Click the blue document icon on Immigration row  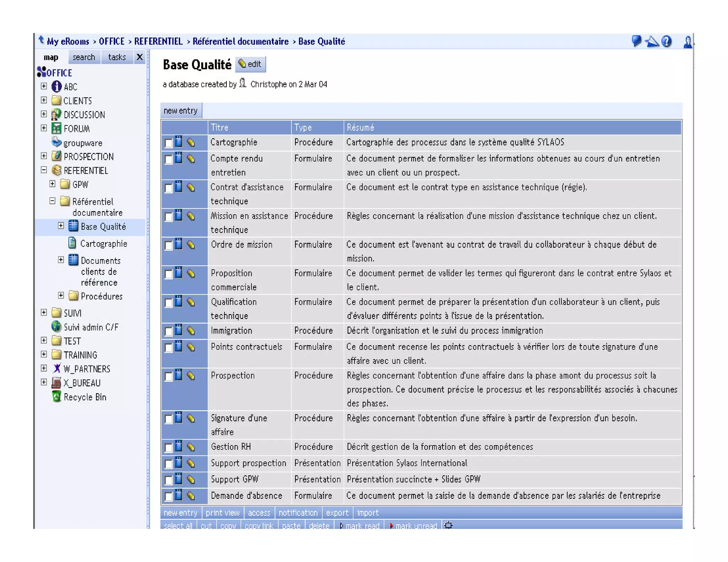tap(178, 330)
